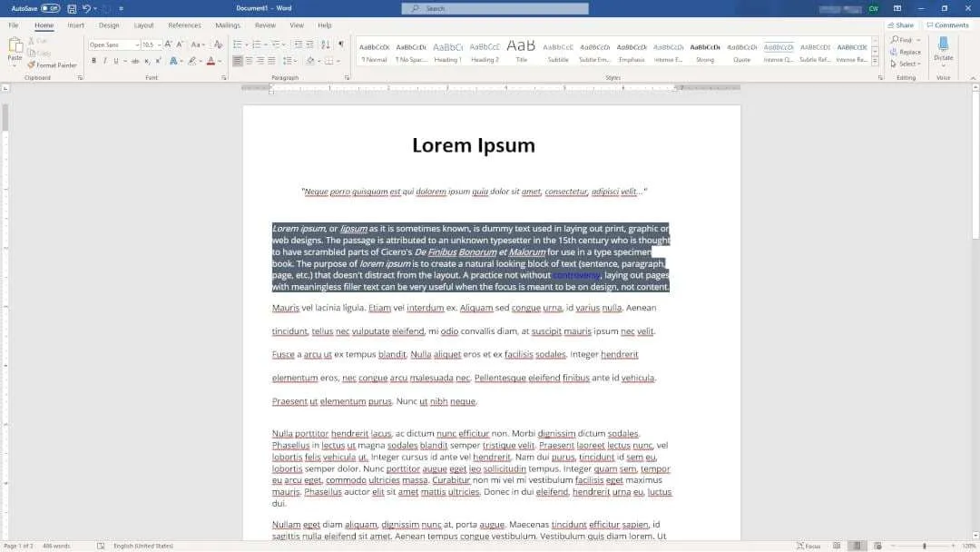Image resolution: width=980 pixels, height=552 pixels.
Task: Open the Styles pane launcher
Action: pos(880,78)
